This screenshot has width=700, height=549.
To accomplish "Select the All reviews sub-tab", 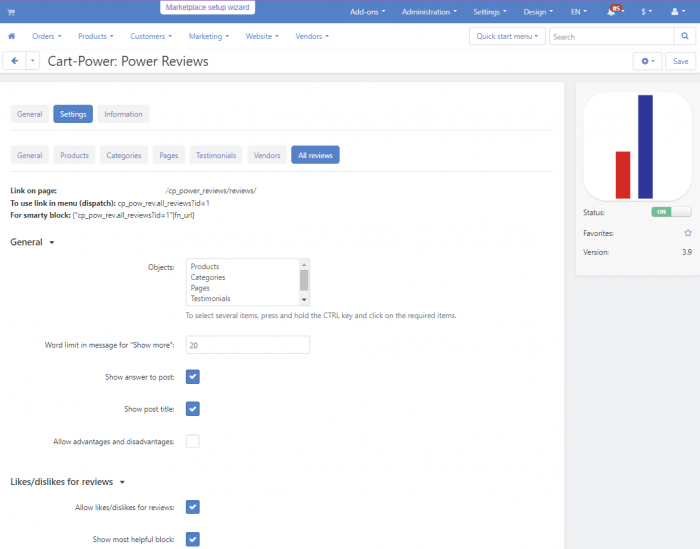I will [315, 155].
